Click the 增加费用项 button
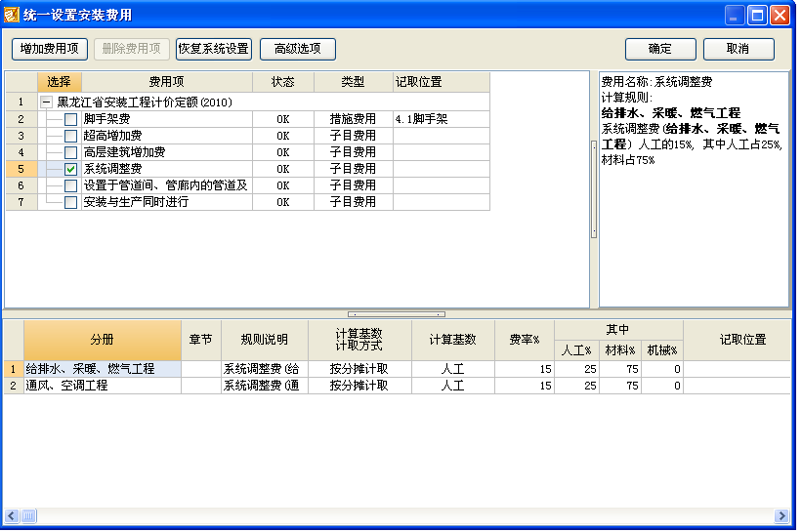802x532 pixels. (50, 49)
